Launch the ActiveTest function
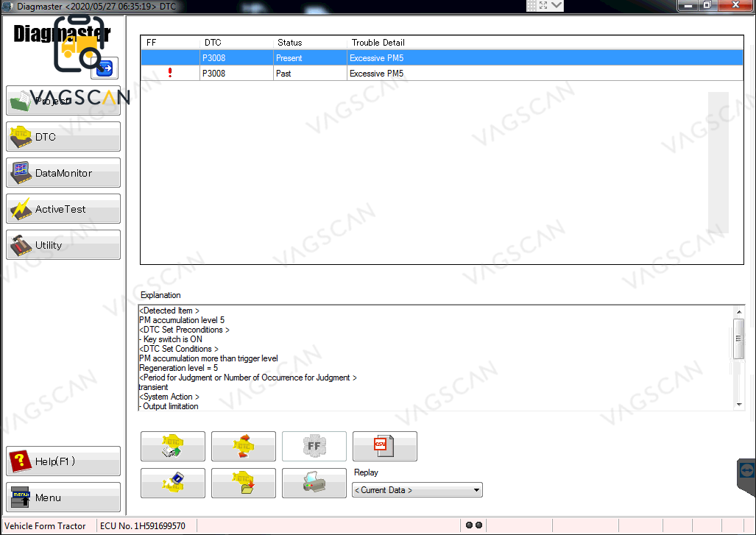756x535 pixels. [63, 208]
